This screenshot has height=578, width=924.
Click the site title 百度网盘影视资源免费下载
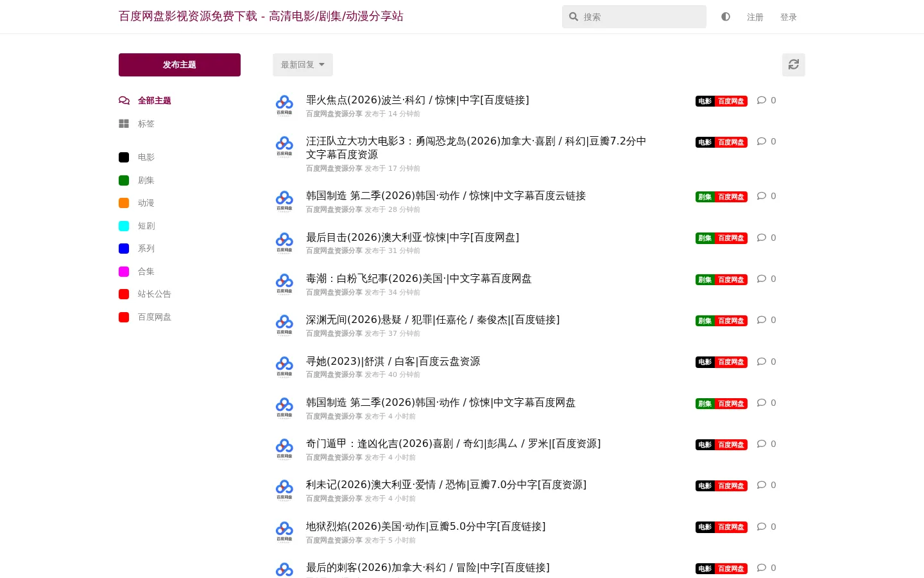pyautogui.click(x=261, y=16)
